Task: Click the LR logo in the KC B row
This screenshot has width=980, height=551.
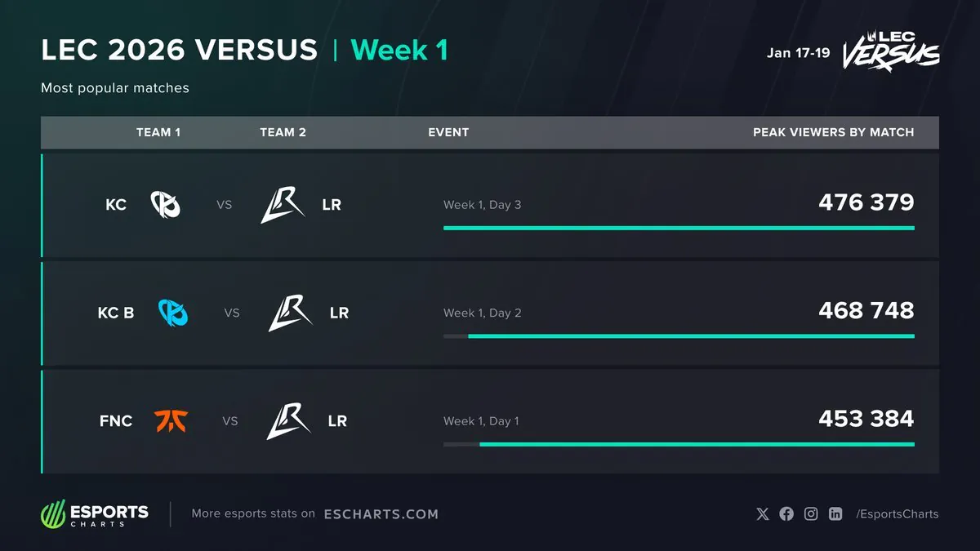Action: tap(291, 313)
